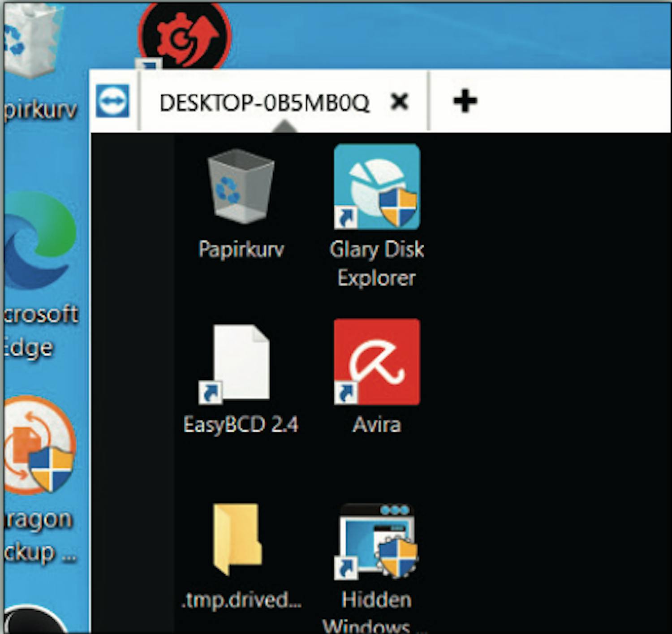Select the .tmp.drived folder icon

pyautogui.click(x=238, y=539)
